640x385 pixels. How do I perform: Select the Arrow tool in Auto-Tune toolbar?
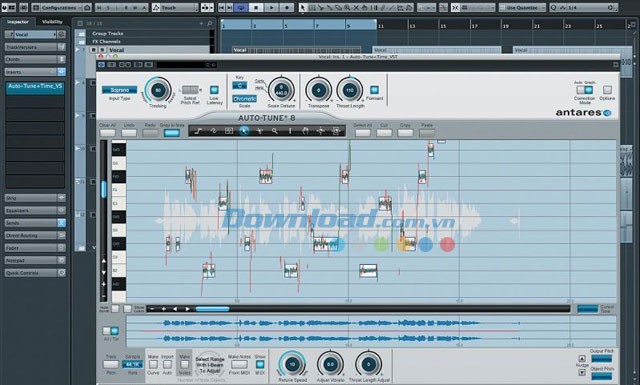244,131
